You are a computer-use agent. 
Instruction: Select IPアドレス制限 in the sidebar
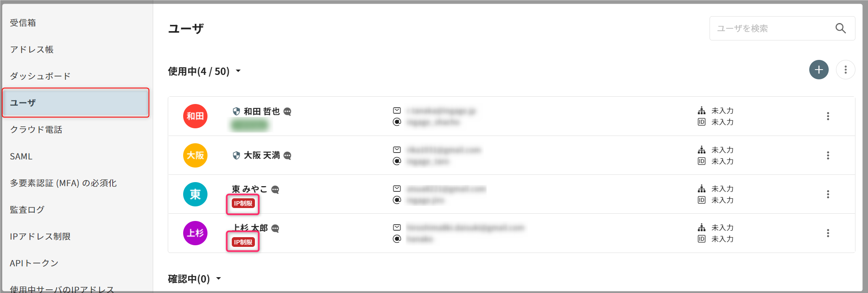pyautogui.click(x=40, y=236)
